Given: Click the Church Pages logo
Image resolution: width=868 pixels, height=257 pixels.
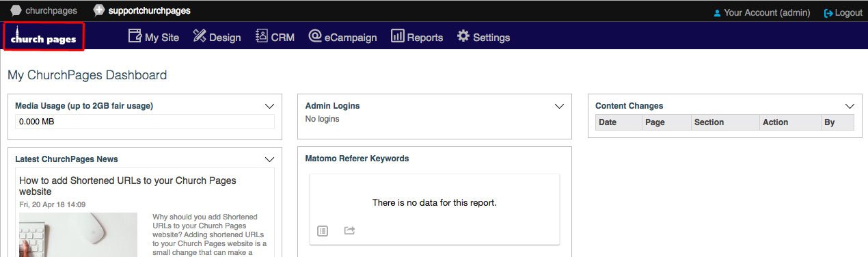Looking at the screenshot, I should [x=44, y=36].
